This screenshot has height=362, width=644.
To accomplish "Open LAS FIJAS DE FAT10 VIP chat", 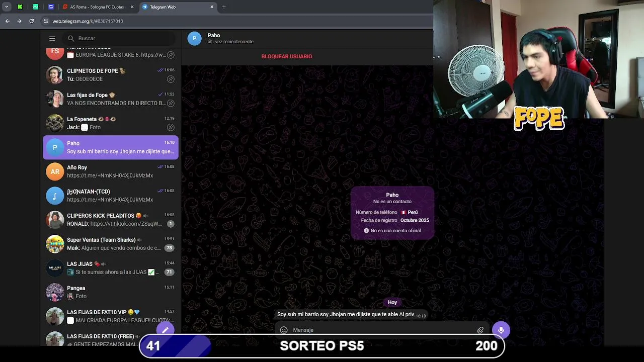I will click(x=111, y=316).
